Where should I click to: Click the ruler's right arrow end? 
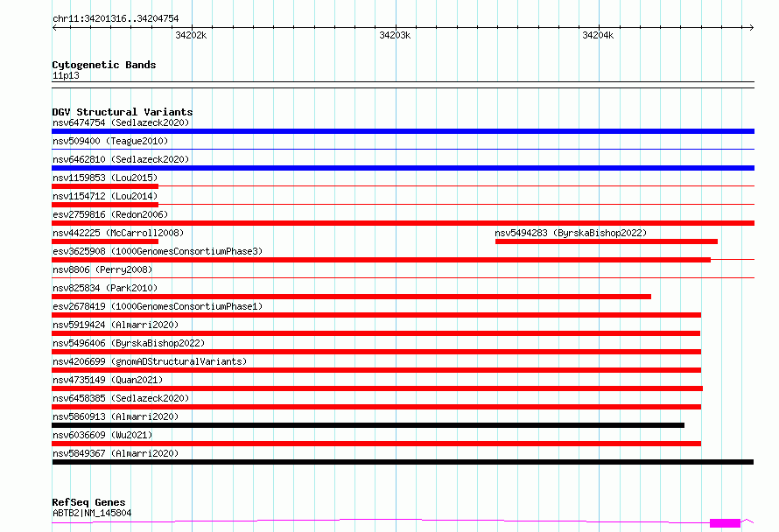point(751,27)
